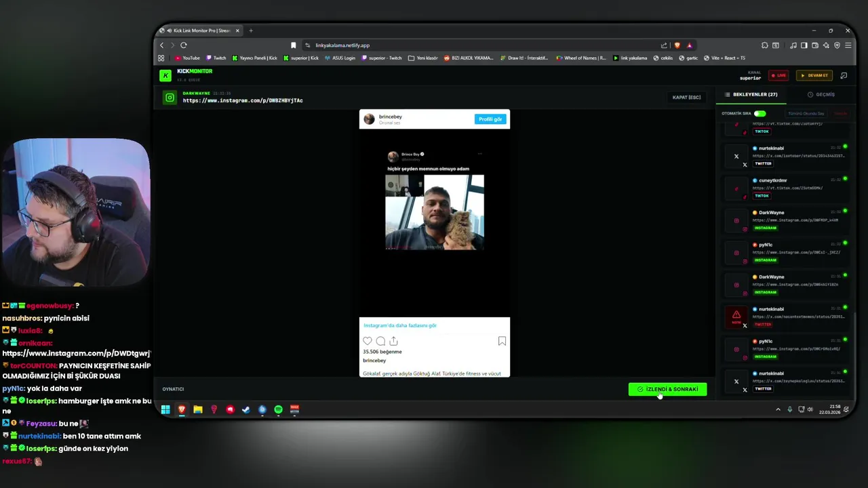
Task: Select nurtekinabi's isetober Twitter queue item
Action: [785, 156]
